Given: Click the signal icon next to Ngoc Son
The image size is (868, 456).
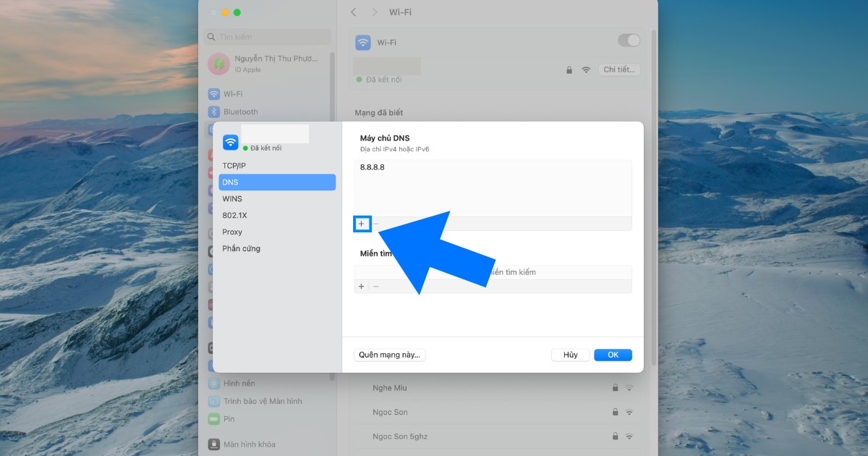Looking at the screenshot, I should [629, 412].
